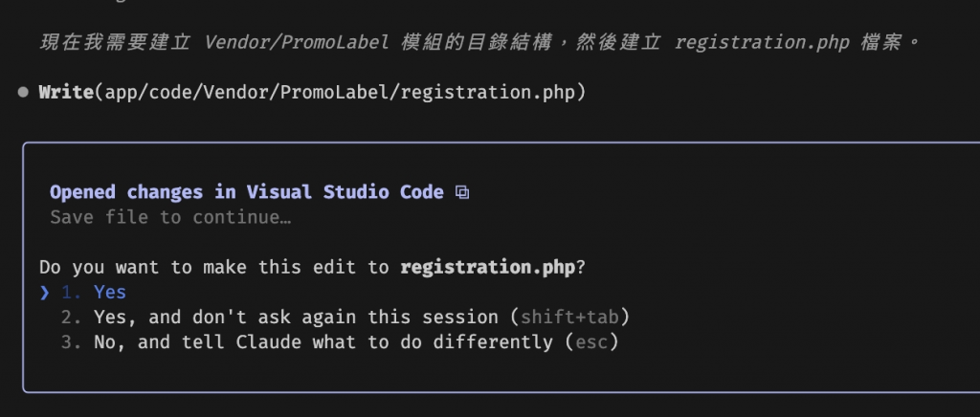
Task: Click the Opened changes in Visual Studio Code heading
Action: 246,192
